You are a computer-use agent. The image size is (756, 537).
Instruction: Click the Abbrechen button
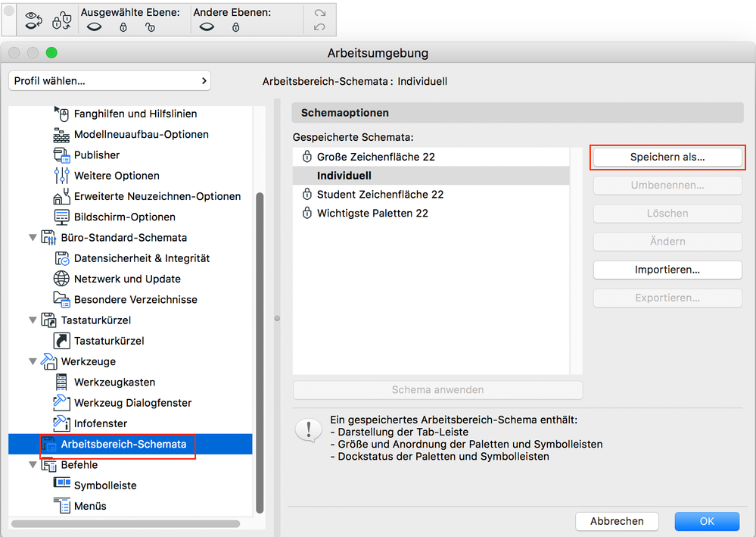pyautogui.click(x=617, y=521)
